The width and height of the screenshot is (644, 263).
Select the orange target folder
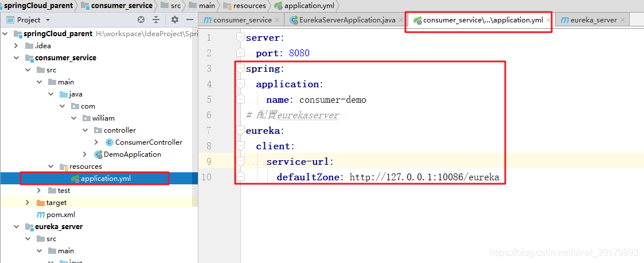click(52, 203)
